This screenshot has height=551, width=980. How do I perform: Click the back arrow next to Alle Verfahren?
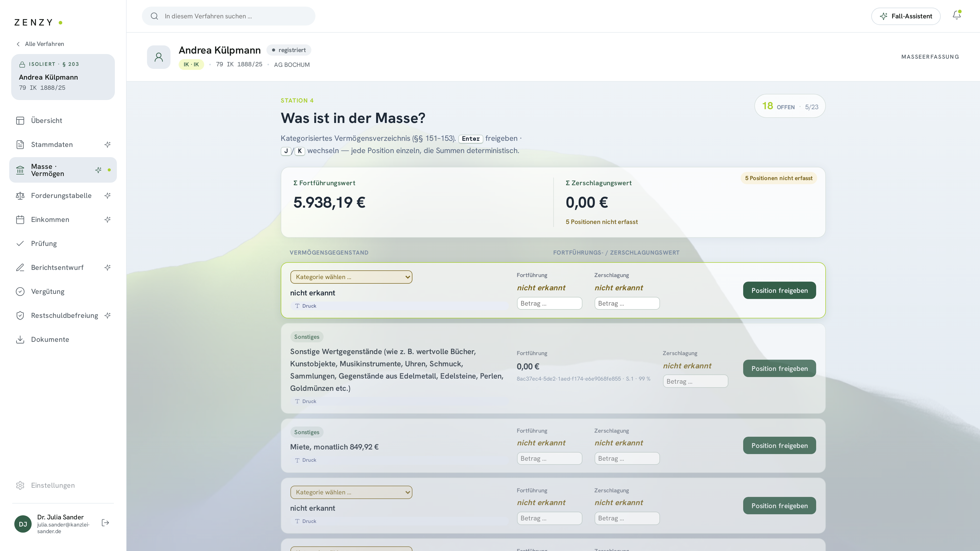(18, 44)
